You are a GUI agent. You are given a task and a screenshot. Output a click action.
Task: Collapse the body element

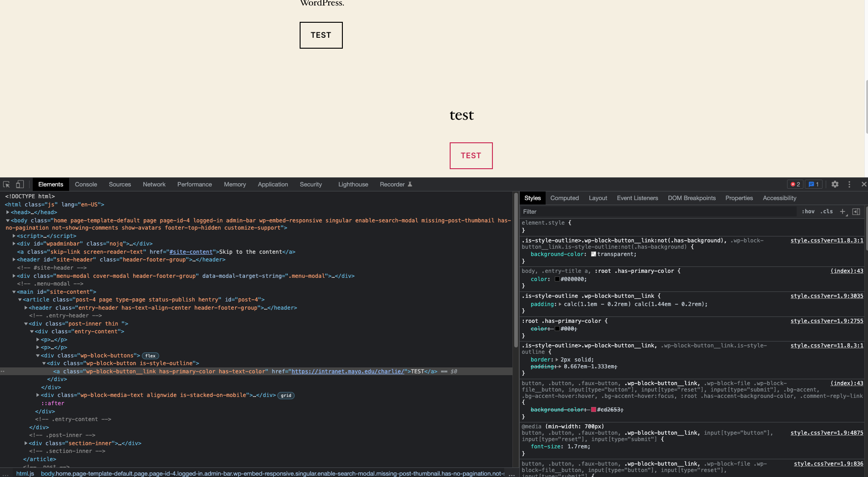[8, 221]
